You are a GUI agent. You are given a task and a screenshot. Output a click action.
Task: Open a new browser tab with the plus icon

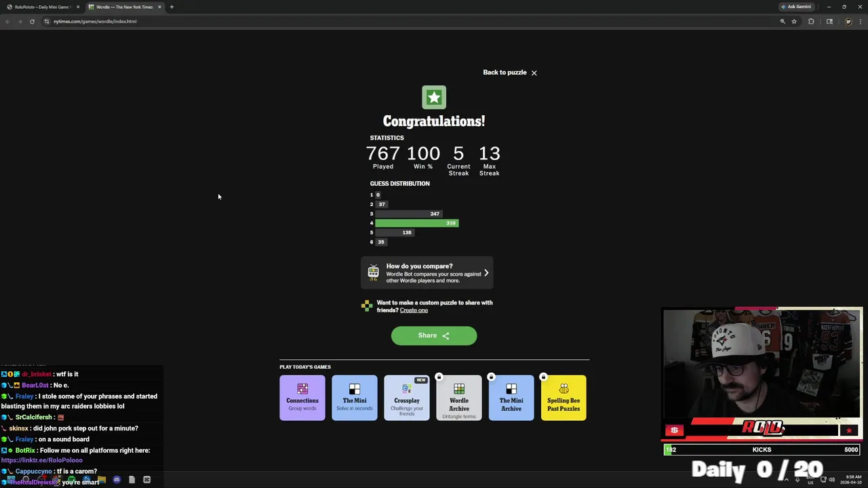[172, 7]
